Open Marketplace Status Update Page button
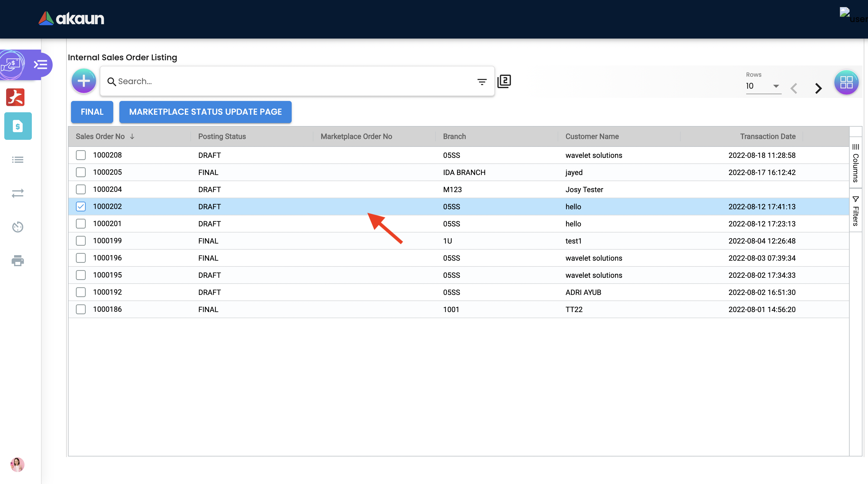 (x=205, y=112)
